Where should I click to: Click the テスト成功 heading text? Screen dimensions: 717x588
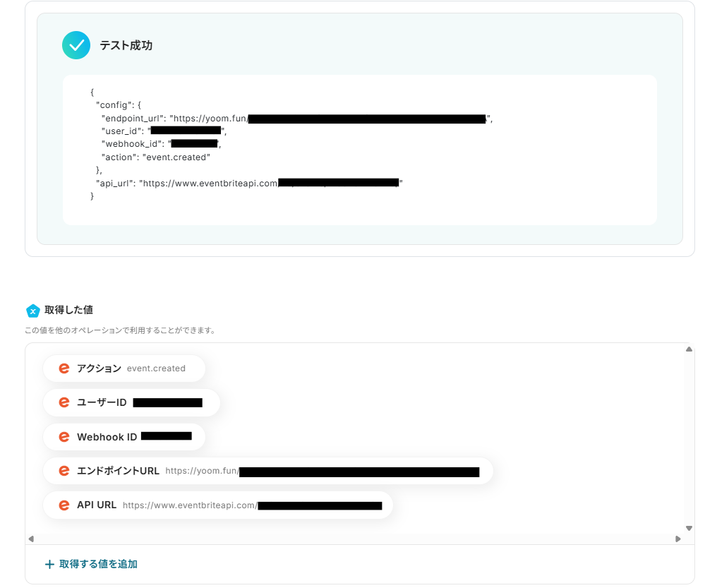click(126, 45)
